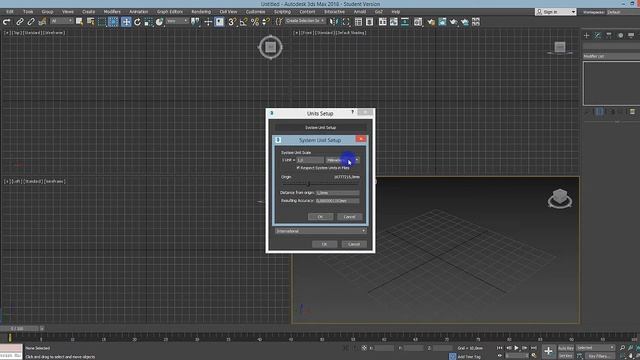The height and width of the screenshot is (360, 640).
Task: Click the time slider frame indicator
Action: [19, 328]
